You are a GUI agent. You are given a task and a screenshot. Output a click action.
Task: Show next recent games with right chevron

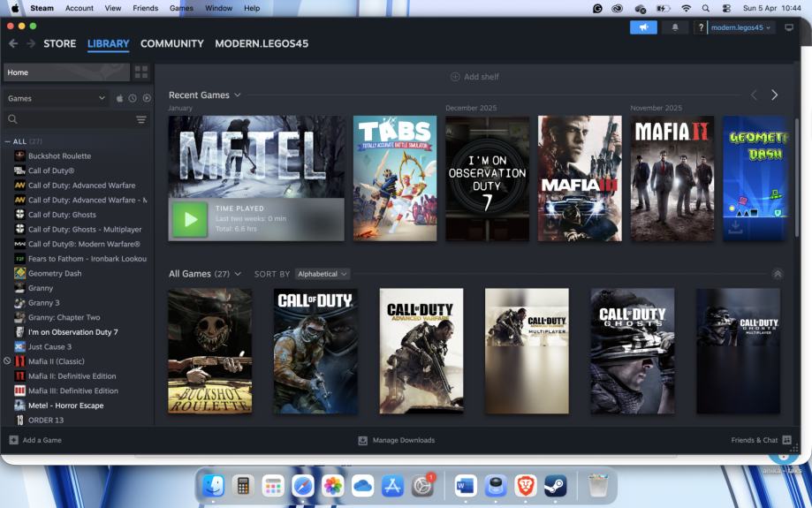pyautogui.click(x=774, y=95)
